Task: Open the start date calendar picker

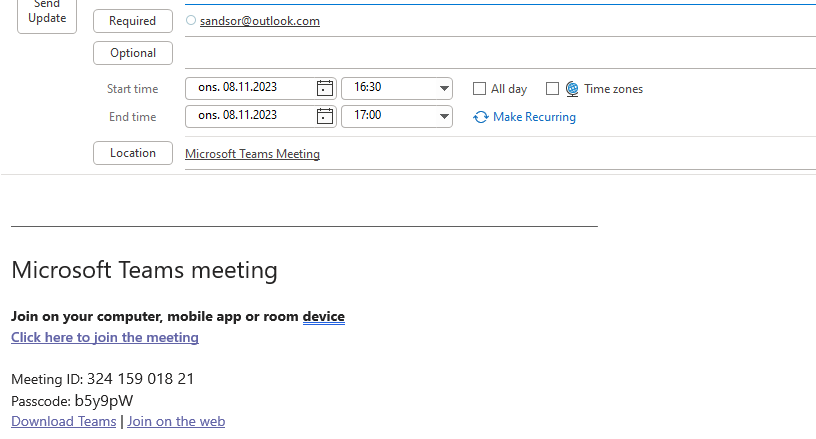Action: pos(324,88)
